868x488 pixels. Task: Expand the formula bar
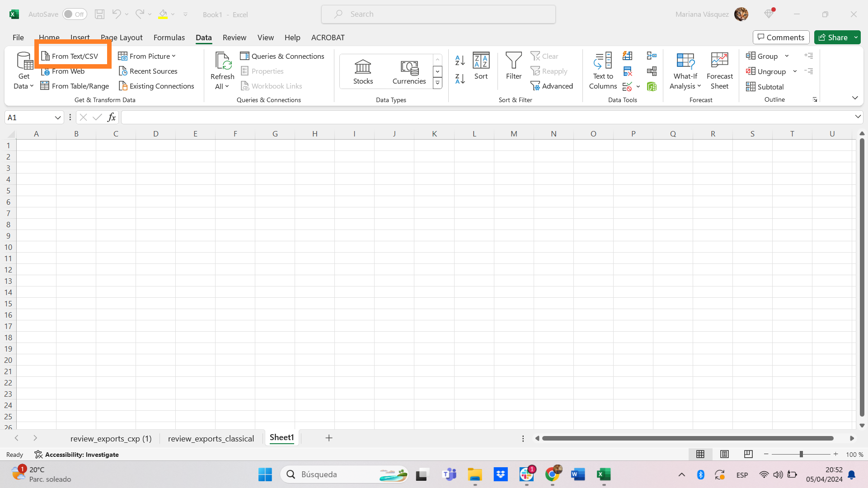(858, 117)
